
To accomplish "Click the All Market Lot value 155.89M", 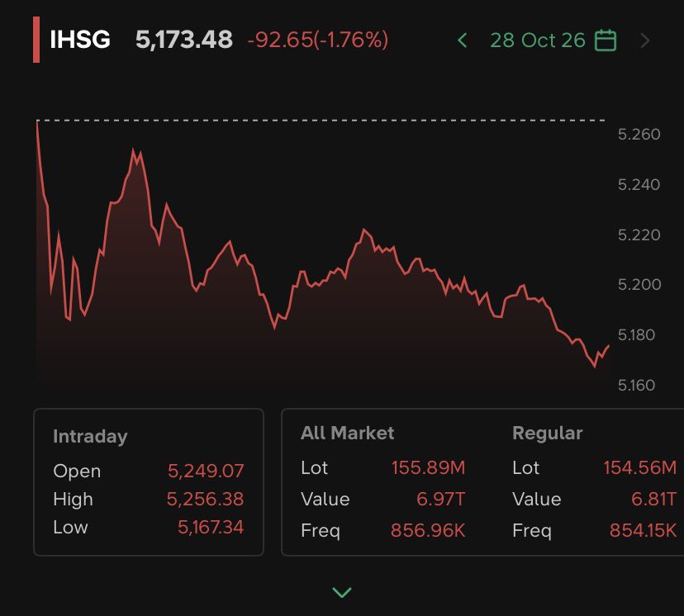I will point(429,467).
